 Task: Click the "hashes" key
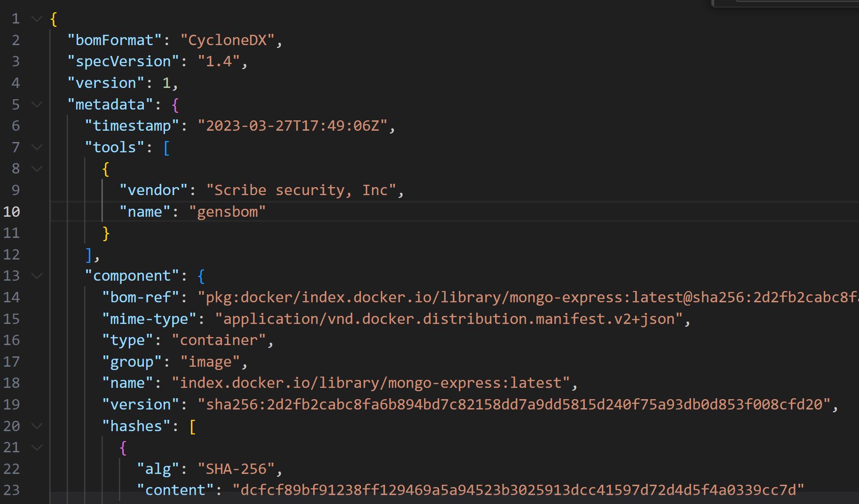coord(137,426)
